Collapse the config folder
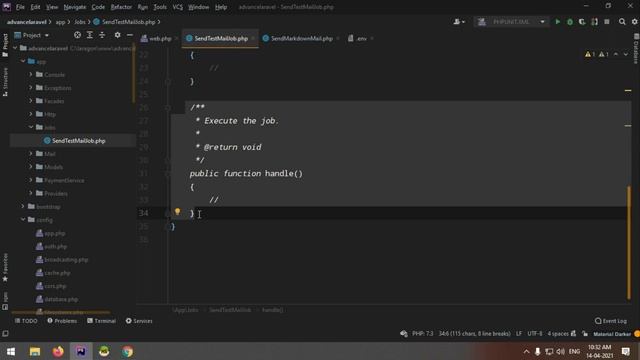 pyautogui.click(x=23, y=220)
